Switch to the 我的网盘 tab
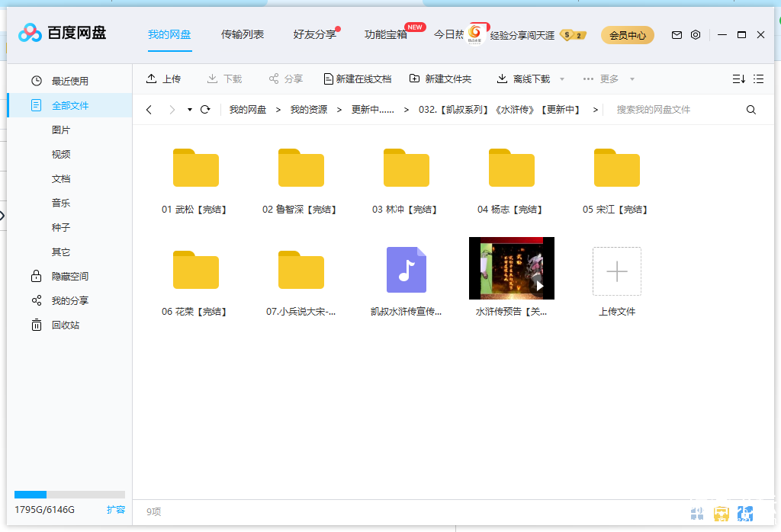The image size is (781, 532). coord(169,34)
